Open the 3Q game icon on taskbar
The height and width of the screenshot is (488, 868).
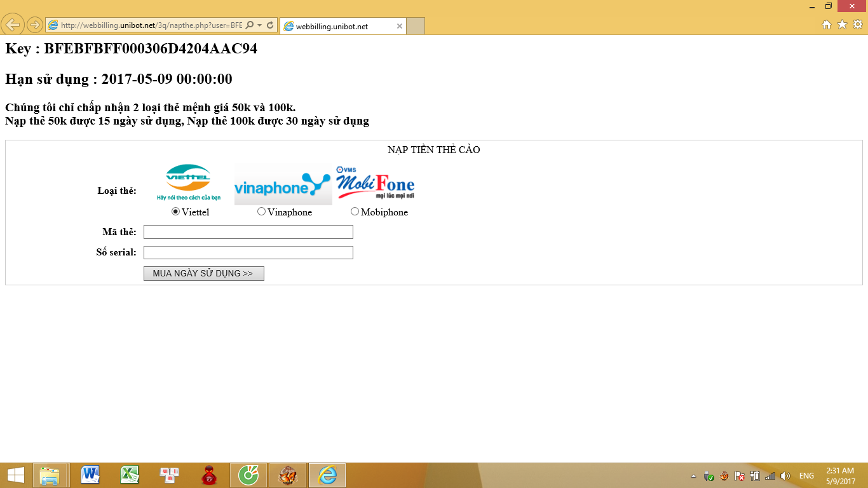click(288, 475)
